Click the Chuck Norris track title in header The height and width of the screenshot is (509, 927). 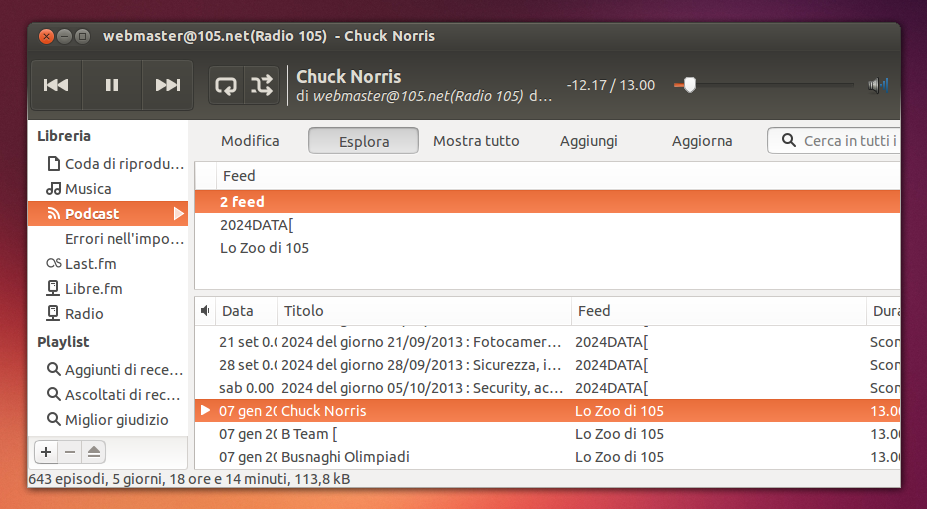coord(348,76)
